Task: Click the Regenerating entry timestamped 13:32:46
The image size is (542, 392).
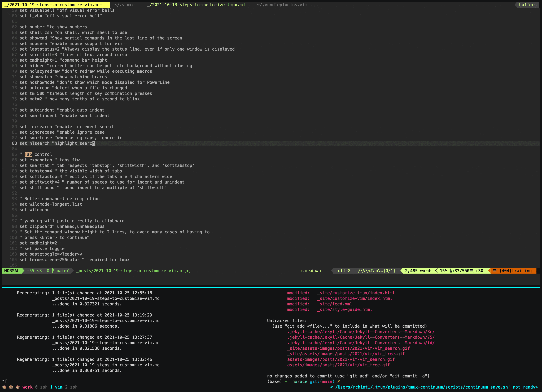Action: (85, 359)
